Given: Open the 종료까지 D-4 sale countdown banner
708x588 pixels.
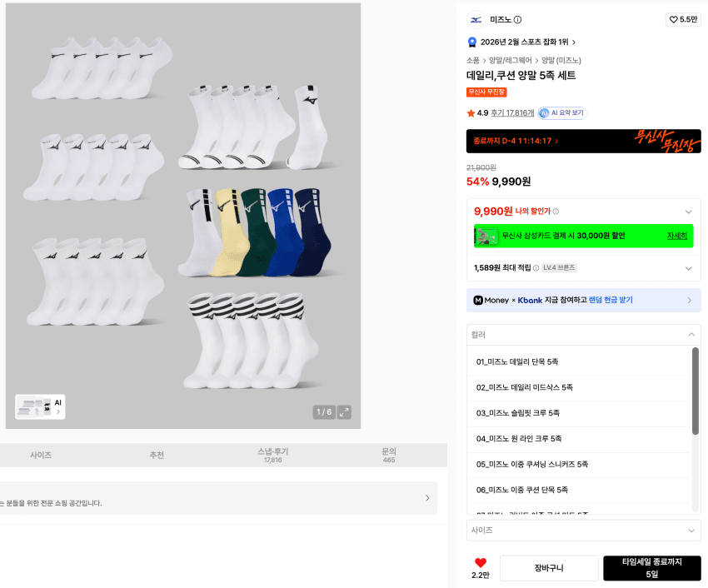Looking at the screenshot, I should (x=583, y=141).
